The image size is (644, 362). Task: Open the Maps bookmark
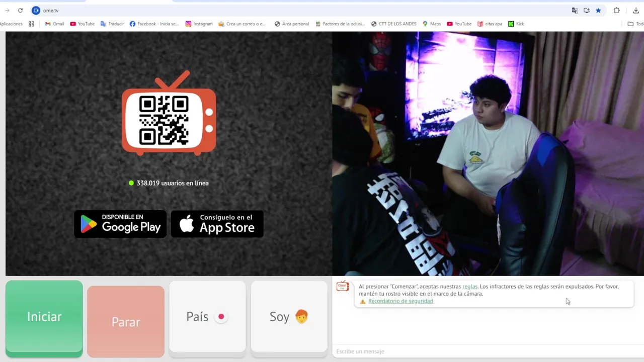click(x=432, y=24)
